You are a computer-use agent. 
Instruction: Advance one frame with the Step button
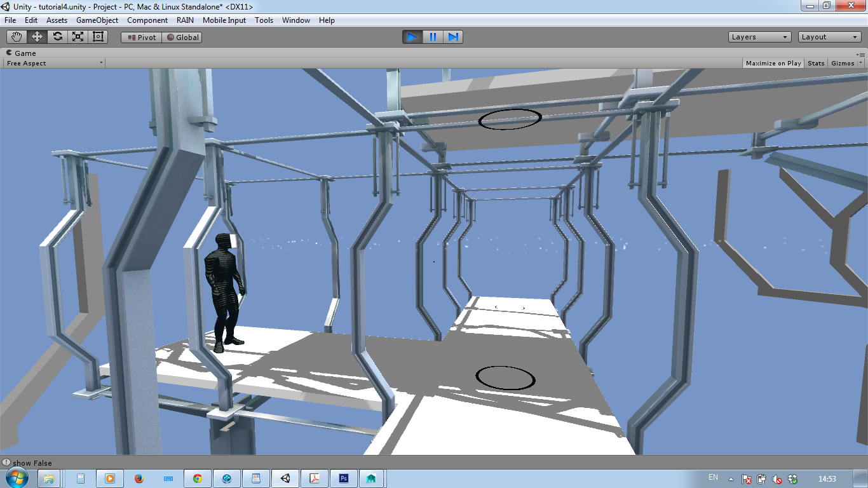[453, 37]
